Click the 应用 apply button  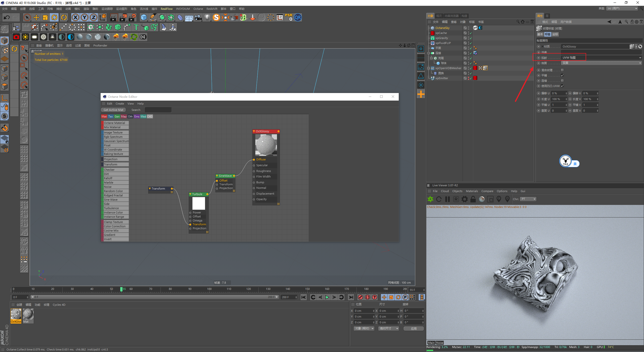(x=414, y=328)
